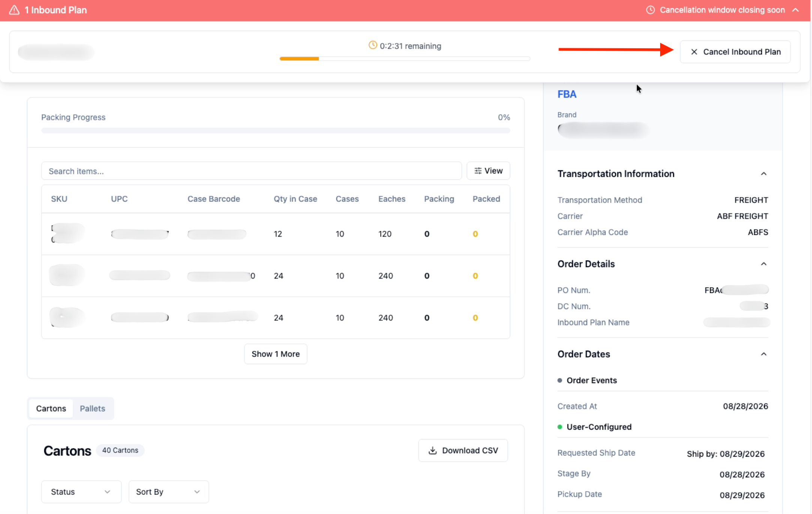Click the Packing Progress bar
The width and height of the screenshot is (812, 514).
click(x=276, y=130)
